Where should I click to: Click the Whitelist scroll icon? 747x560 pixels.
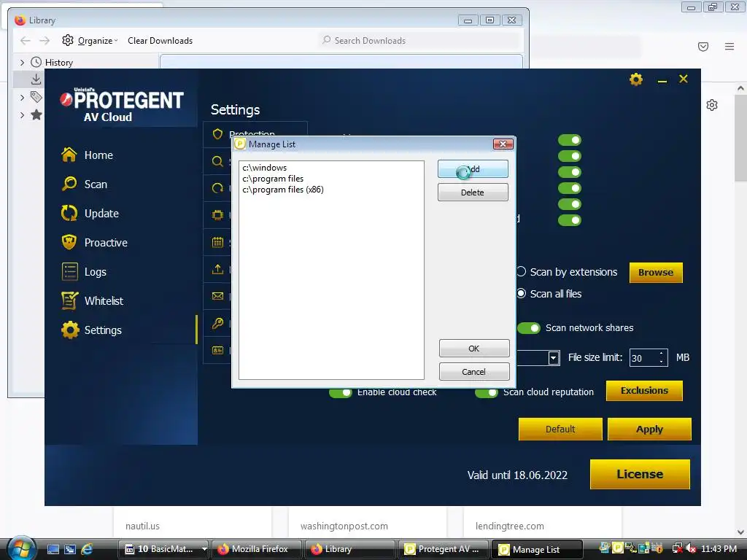click(69, 300)
